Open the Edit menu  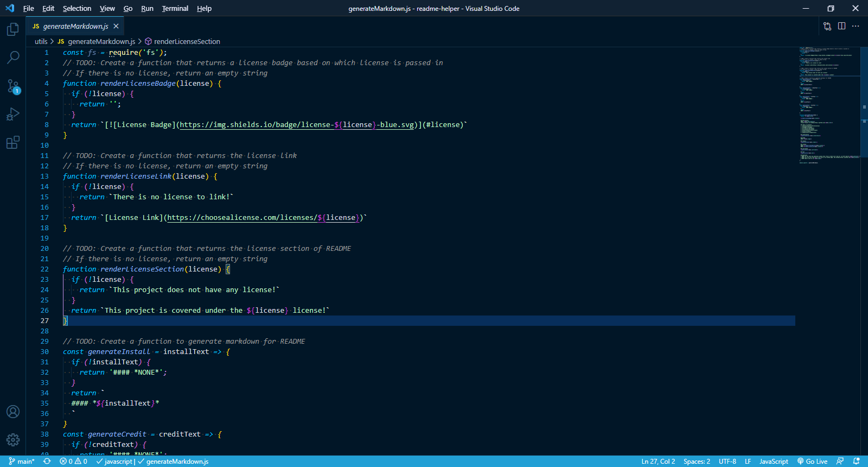[48, 8]
